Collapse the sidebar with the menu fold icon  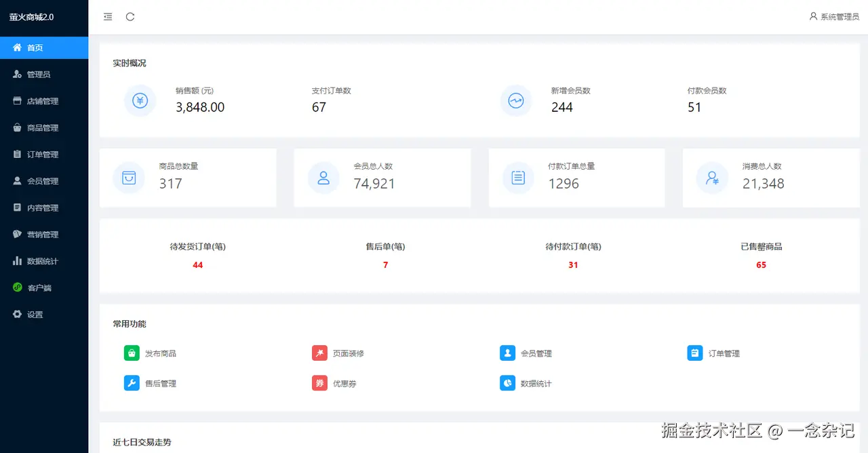pyautogui.click(x=108, y=17)
